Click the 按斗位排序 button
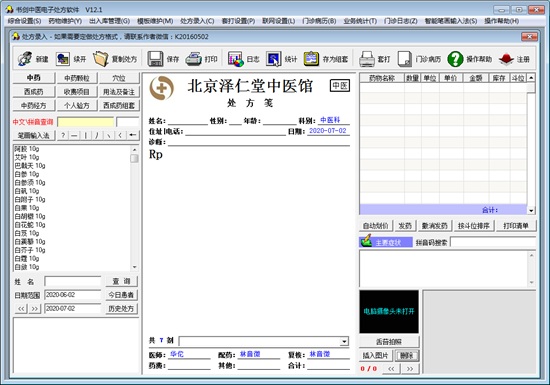The width and height of the screenshot is (550, 385). (x=474, y=226)
